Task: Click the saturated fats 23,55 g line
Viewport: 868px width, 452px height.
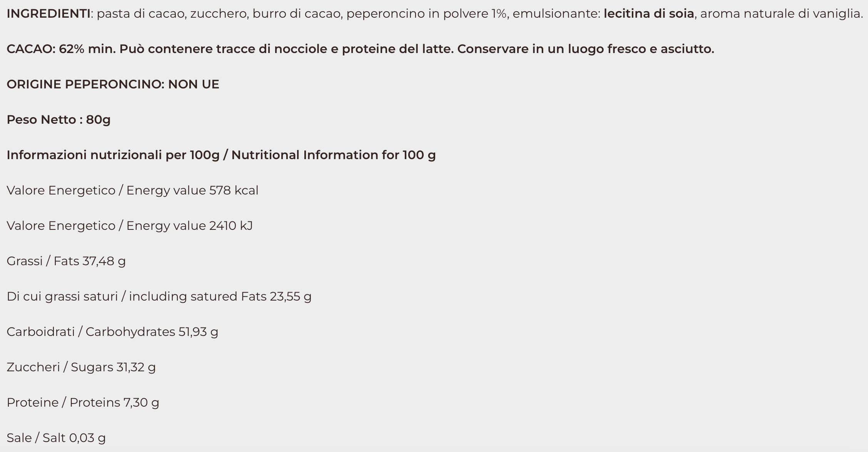Action: tap(159, 297)
